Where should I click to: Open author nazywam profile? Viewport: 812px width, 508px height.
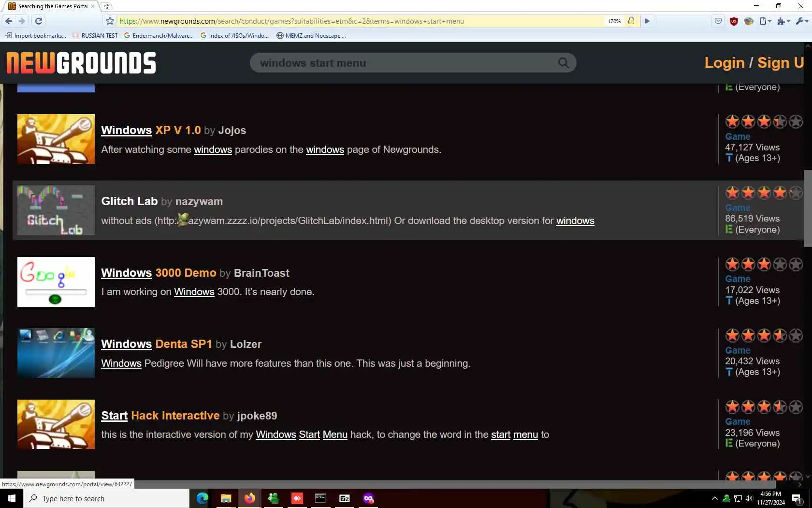coord(199,202)
